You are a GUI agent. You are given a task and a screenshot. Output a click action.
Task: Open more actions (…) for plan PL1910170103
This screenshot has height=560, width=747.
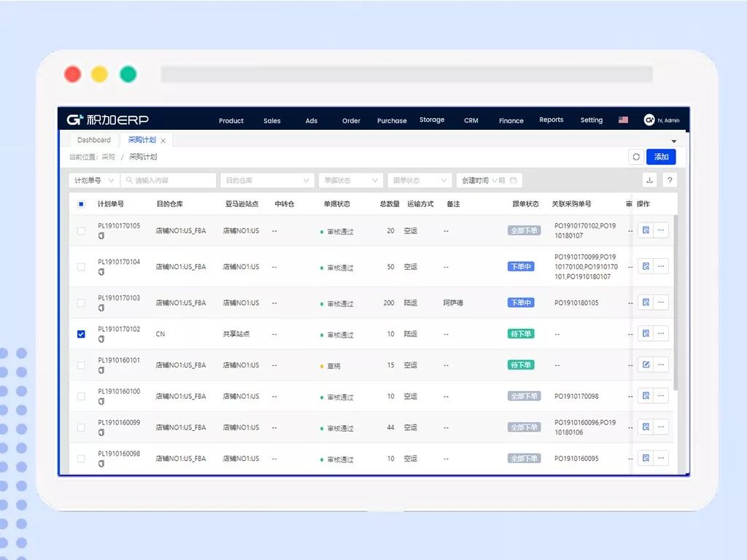point(661,302)
